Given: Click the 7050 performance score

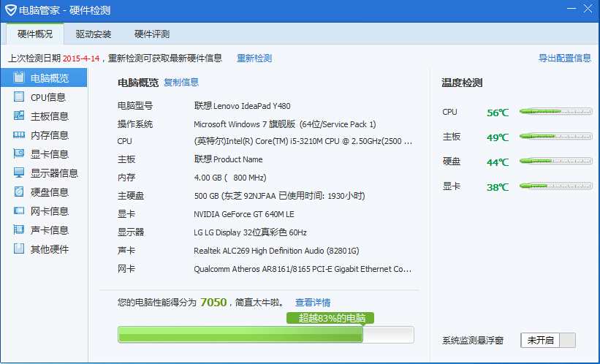Looking at the screenshot, I should pos(213,303).
